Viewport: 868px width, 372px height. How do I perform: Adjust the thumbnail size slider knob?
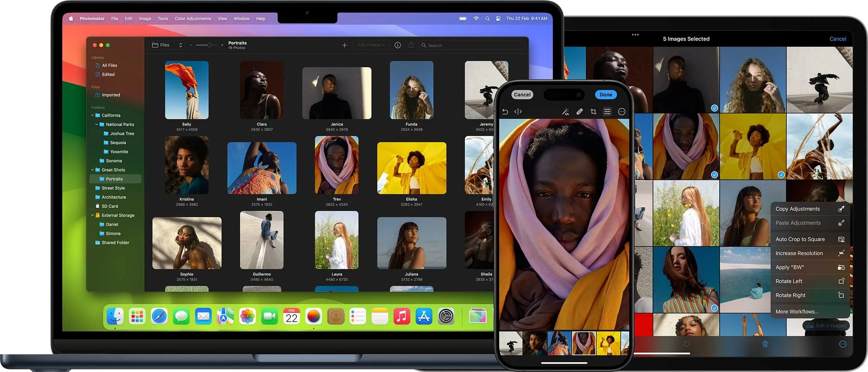(209, 45)
